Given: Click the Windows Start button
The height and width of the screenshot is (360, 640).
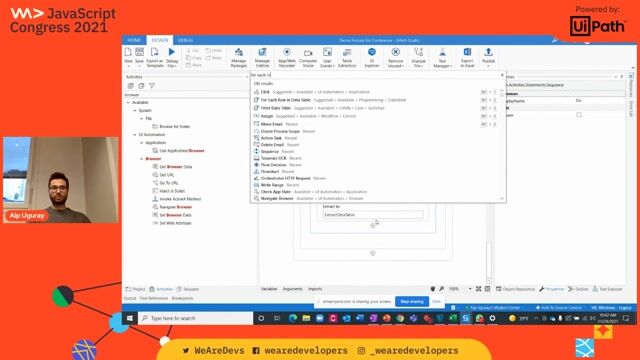Looking at the screenshot, I should coord(130,318).
